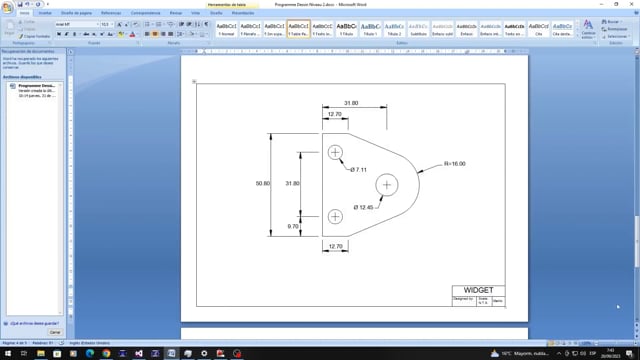Apply the Título 2 style
This screenshot has width=640, height=360.
click(394, 29)
